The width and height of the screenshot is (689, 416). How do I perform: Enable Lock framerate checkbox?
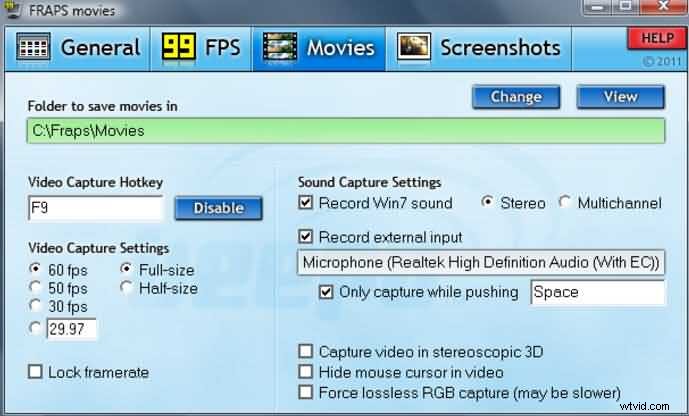[36, 372]
